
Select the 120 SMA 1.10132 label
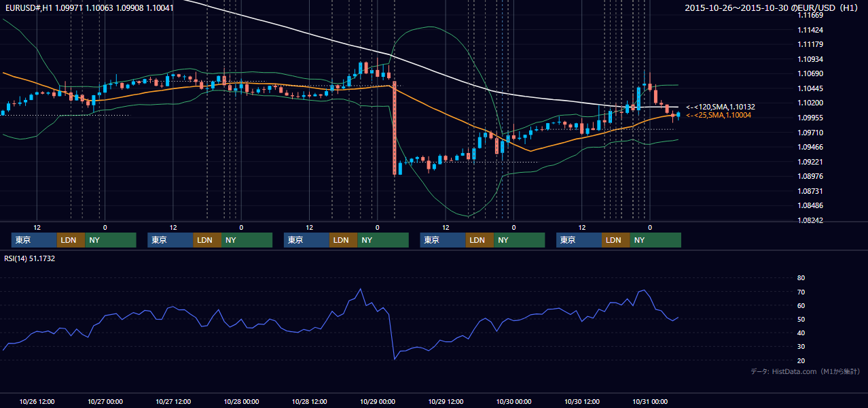(x=721, y=107)
